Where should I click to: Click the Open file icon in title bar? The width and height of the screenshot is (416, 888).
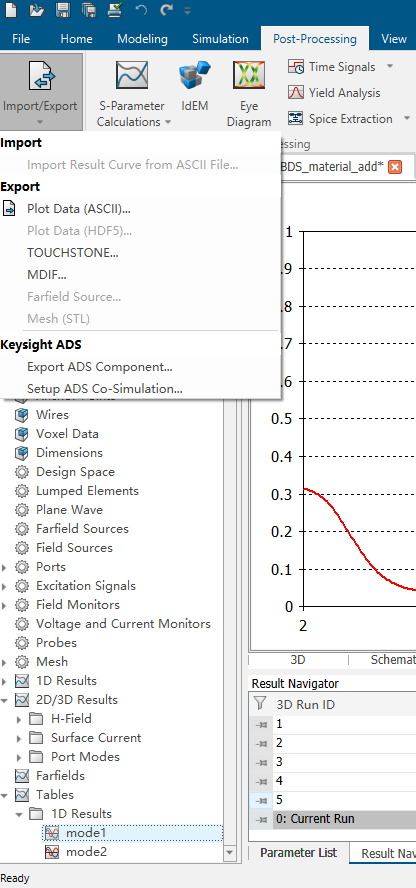[37, 10]
